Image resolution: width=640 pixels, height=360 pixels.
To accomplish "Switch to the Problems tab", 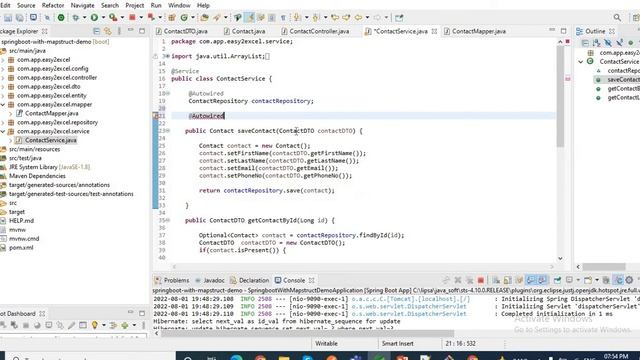I will tap(172, 280).
